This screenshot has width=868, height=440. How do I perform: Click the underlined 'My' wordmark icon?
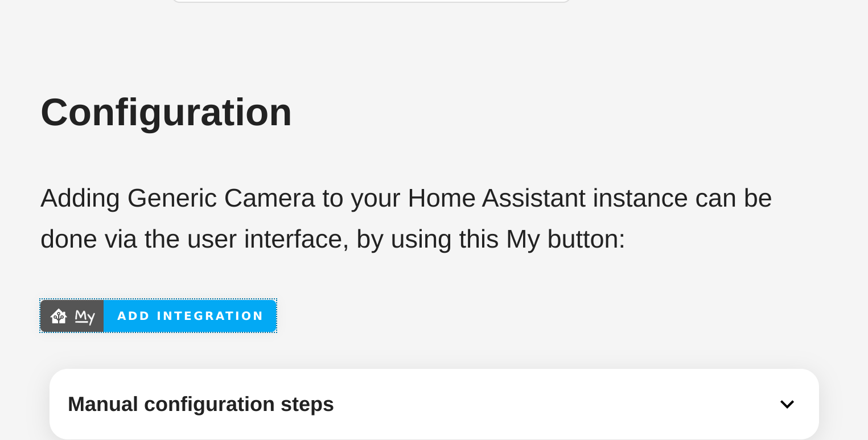[x=84, y=316]
